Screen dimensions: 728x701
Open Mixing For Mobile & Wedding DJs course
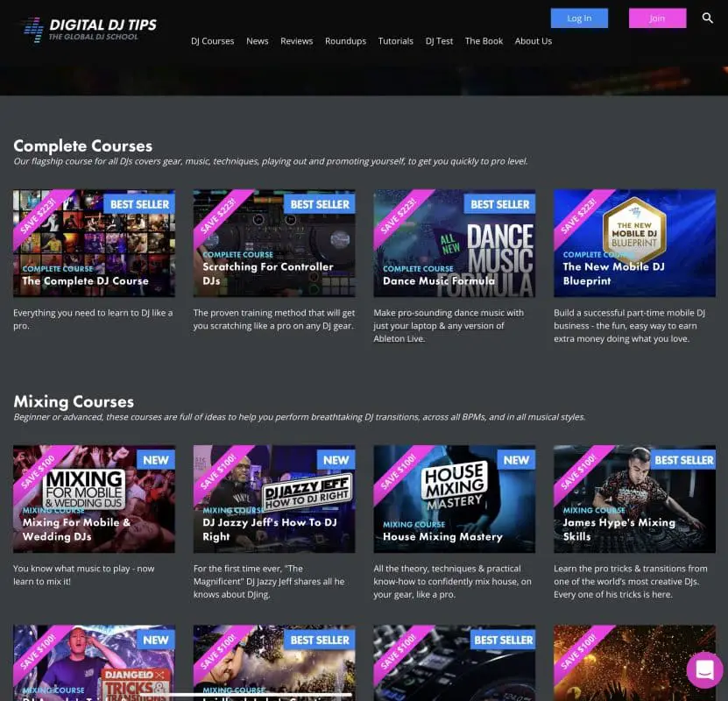click(x=95, y=499)
